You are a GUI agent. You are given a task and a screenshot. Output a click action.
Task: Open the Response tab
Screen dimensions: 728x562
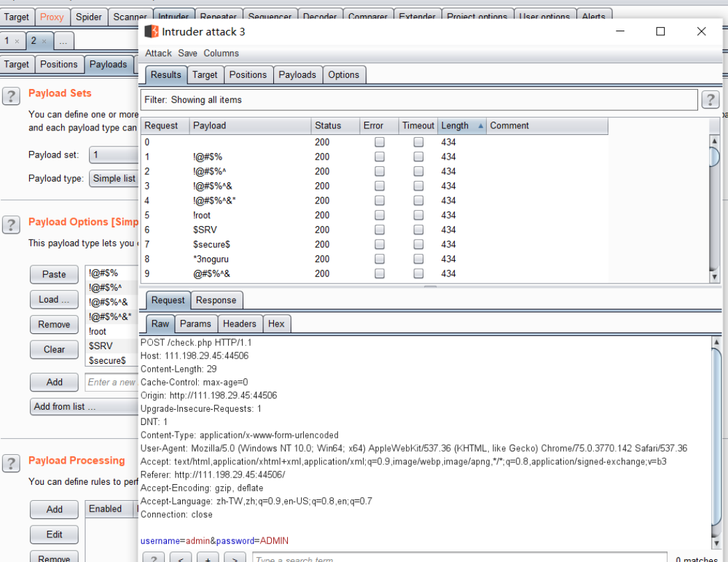216,300
